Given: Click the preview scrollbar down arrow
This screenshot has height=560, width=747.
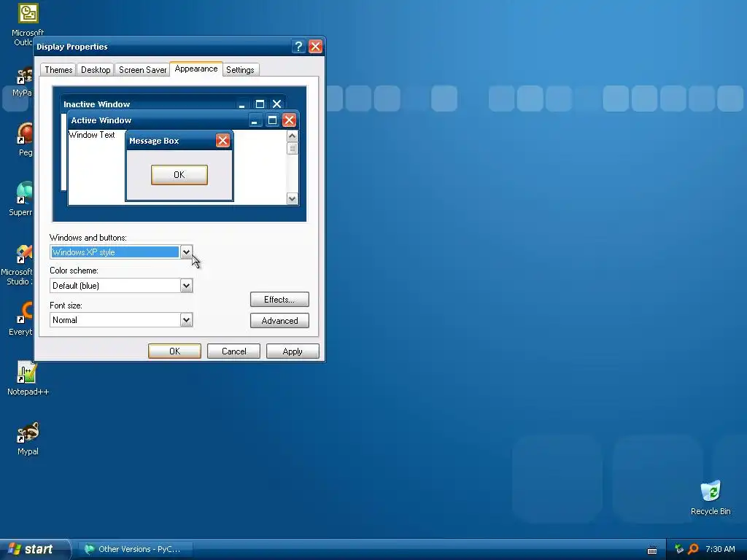Looking at the screenshot, I should click(x=292, y=198).
